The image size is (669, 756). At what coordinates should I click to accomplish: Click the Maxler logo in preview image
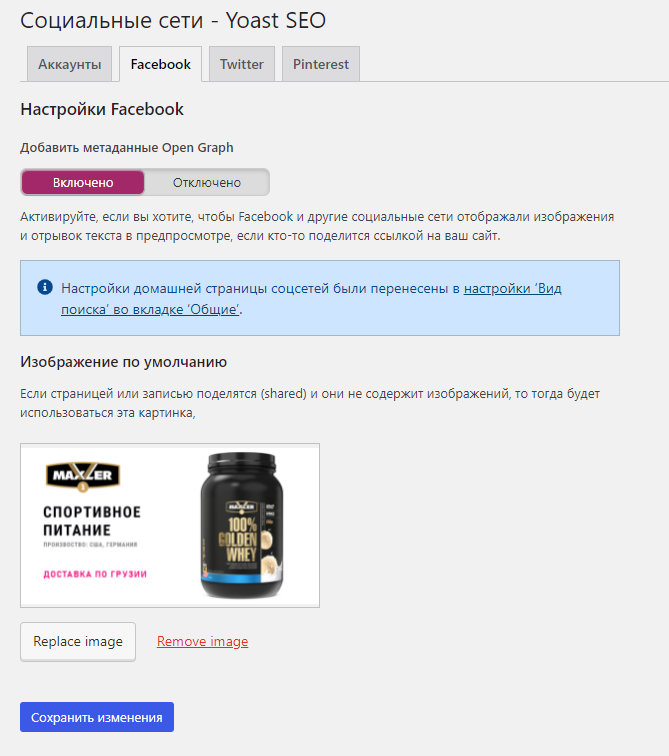83,476
